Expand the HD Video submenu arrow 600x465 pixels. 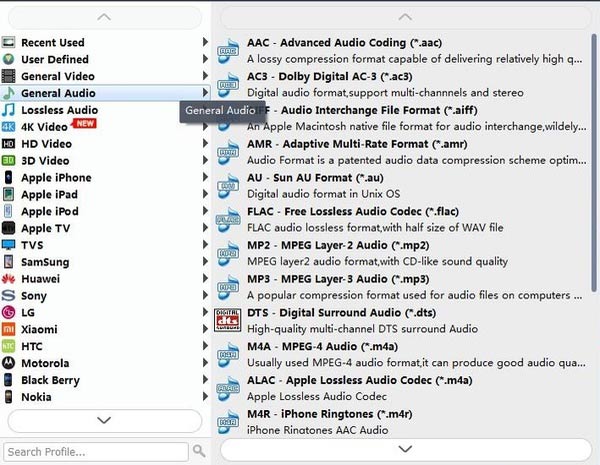click(x=206, y=144)
